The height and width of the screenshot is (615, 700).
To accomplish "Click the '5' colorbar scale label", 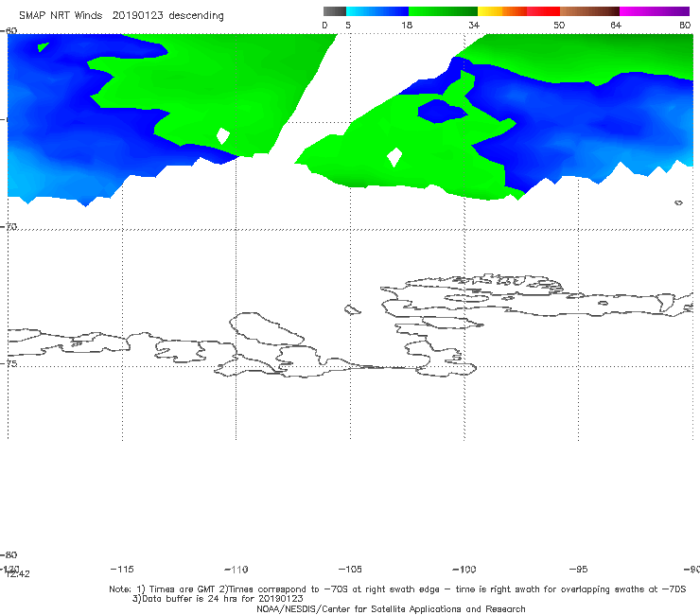I will (348, 25).
